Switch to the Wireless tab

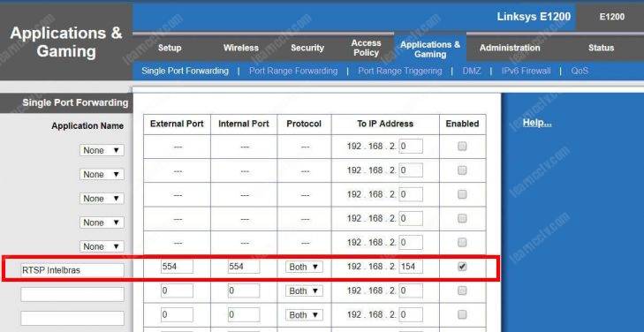coord(241,48)
